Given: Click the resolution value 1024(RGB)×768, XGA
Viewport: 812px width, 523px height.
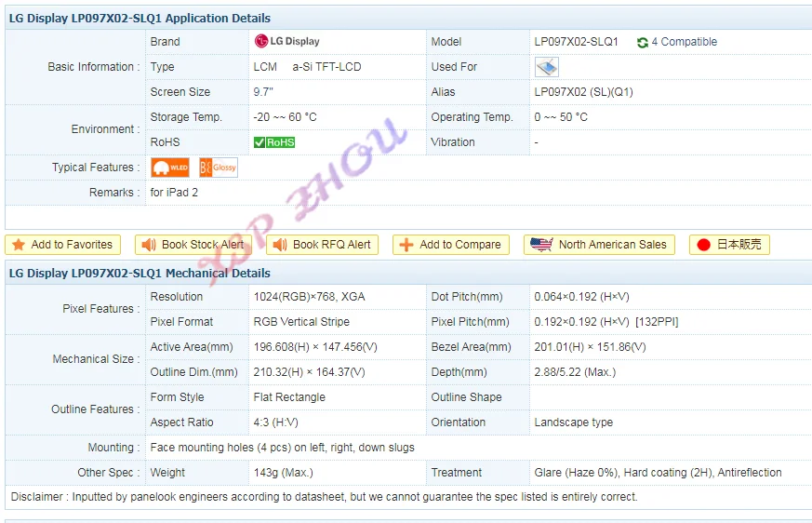Looking at the screenshot, I should pos(309,297).
